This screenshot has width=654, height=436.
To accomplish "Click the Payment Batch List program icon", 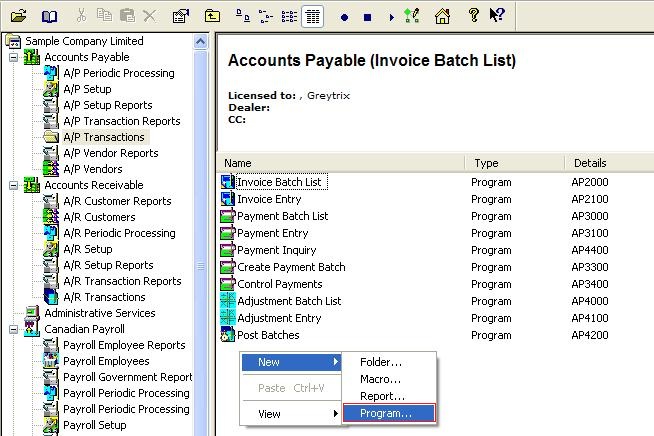I will pyautogui.click(x=228, y=216).
